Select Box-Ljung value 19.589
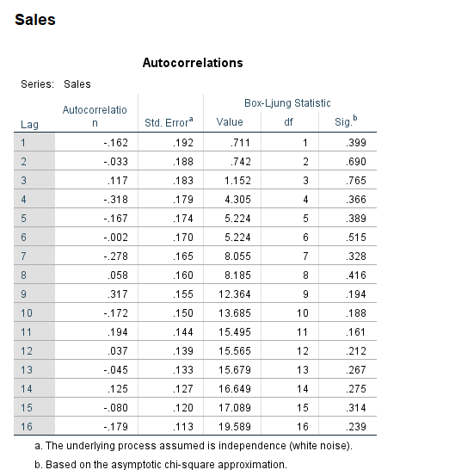 point(235,427)
